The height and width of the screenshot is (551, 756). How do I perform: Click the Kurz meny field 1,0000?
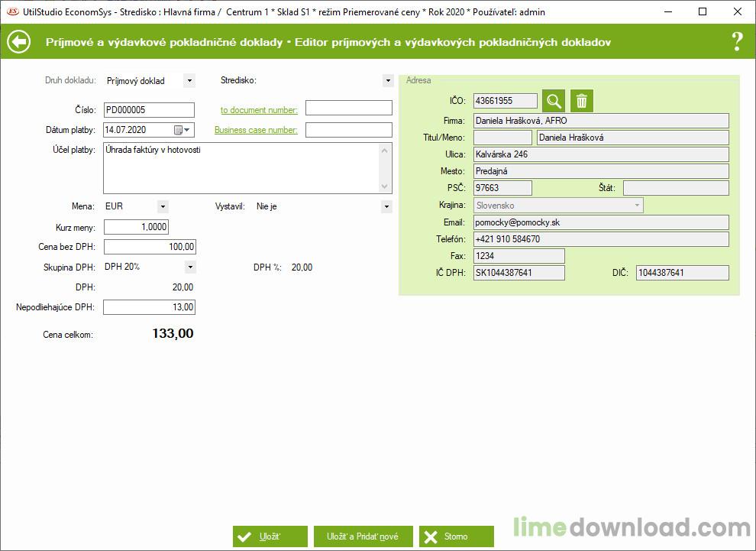pos(136,227)
